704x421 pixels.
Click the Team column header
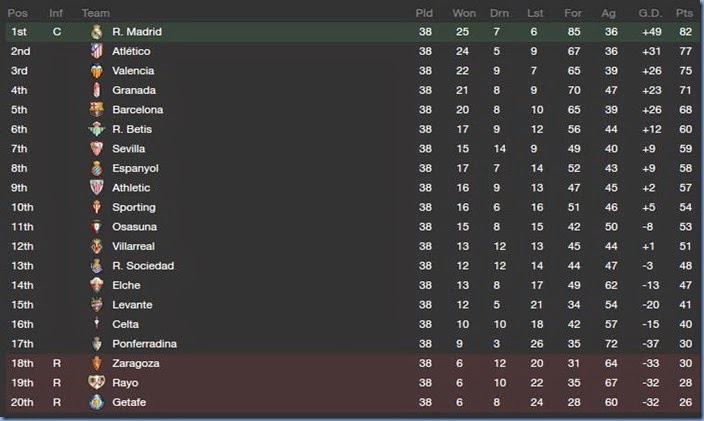point(96,13)
